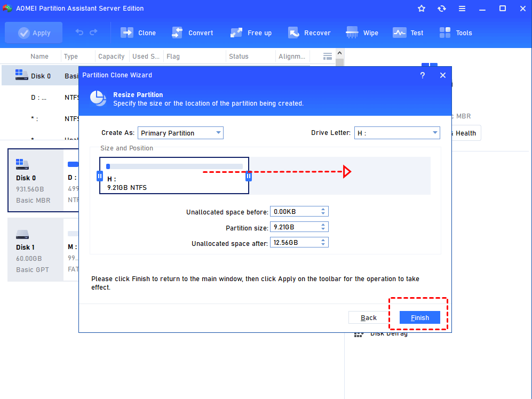The width and height of the screenshot is (532, 399).
Task: Click the Disk 0 drive icon in disk map
Action: coord(22,164)
